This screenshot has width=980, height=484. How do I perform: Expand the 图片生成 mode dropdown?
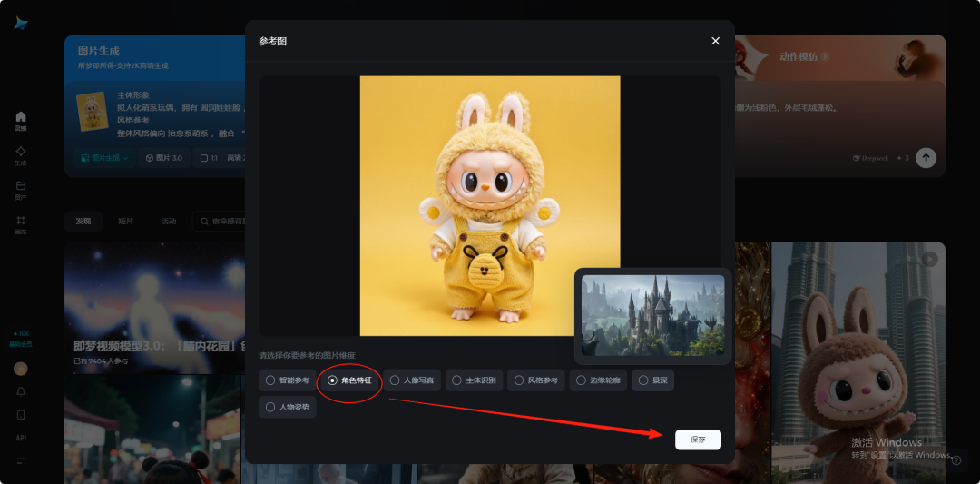click(x=103, y=157)
